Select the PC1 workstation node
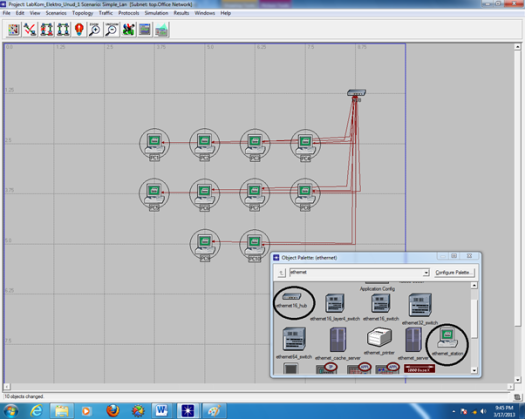525x419 pixels. coord(154,145)
